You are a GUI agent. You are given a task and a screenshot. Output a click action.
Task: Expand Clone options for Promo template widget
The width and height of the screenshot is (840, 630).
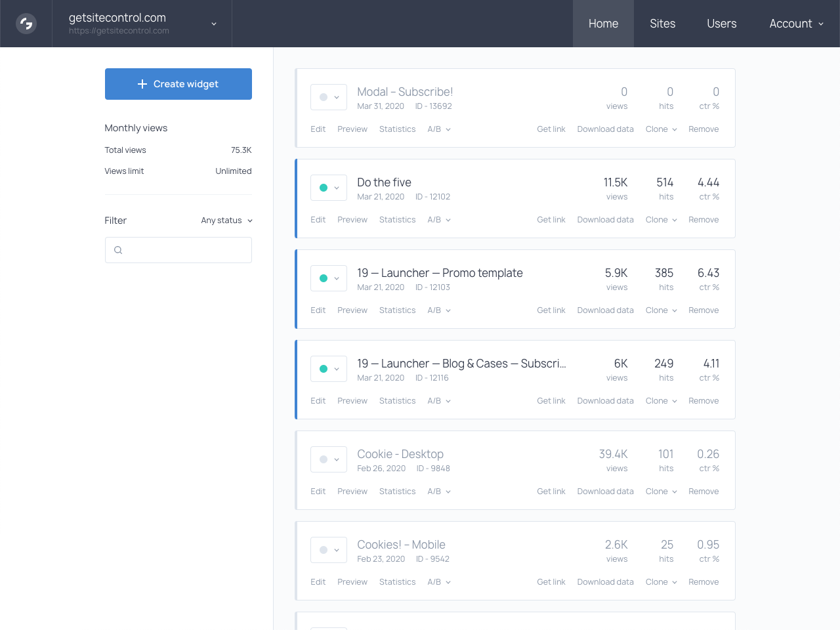(x=661, y=310)
